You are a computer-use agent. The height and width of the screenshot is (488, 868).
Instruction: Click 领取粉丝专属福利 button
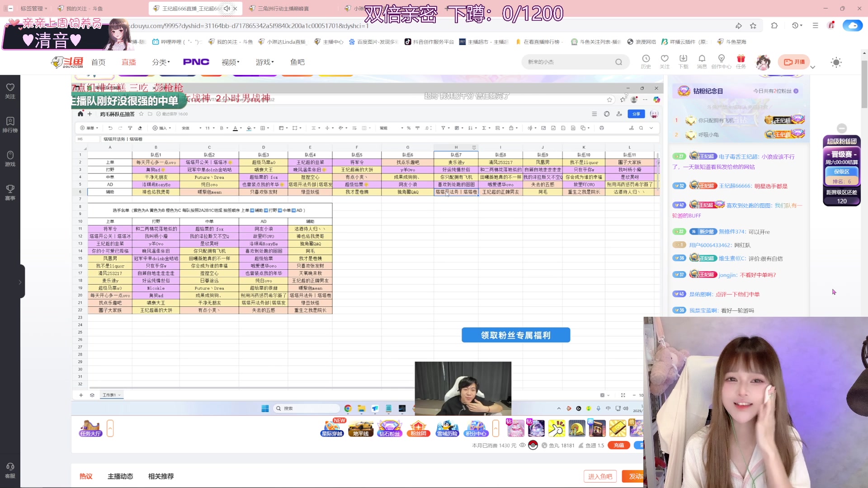[x=516, y=335]
